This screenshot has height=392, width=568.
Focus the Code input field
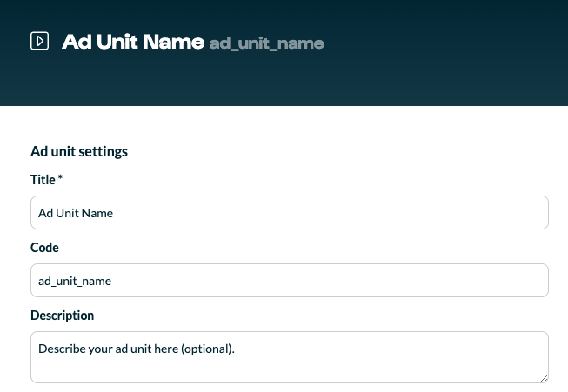pos(290,280)
